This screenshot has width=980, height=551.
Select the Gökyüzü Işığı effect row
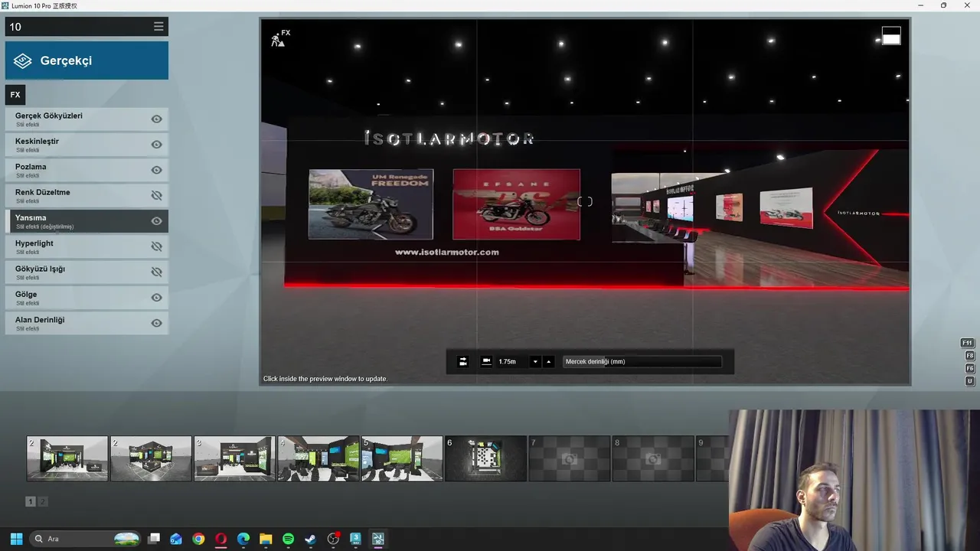pyautogui.click(x=87, y=272)
